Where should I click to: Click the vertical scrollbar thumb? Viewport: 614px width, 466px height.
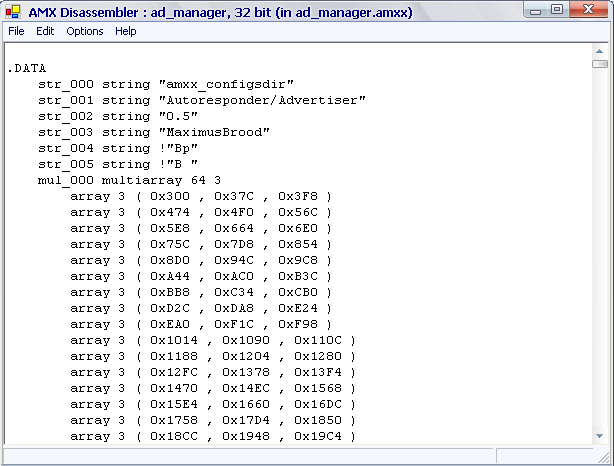tap(600, 63)
